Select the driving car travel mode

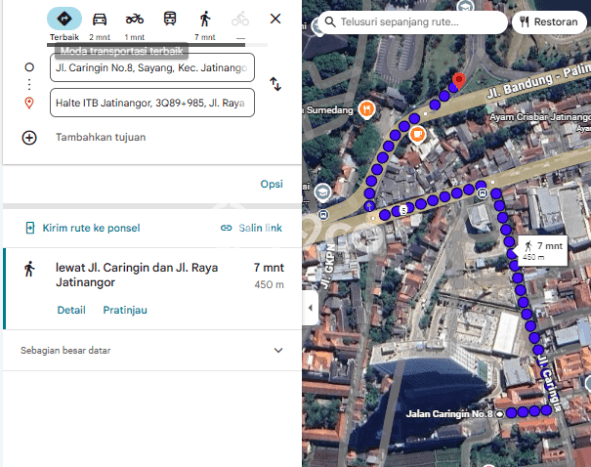coord(100,19)
